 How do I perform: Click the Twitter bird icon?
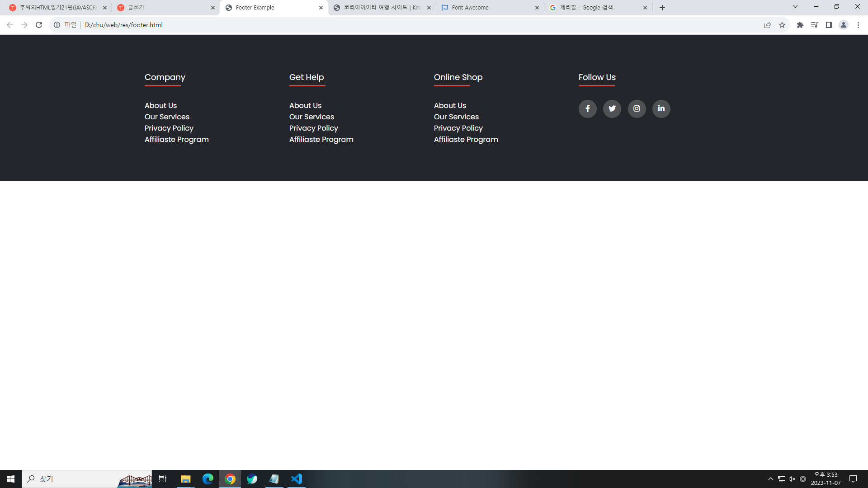(x=612, y=108)
